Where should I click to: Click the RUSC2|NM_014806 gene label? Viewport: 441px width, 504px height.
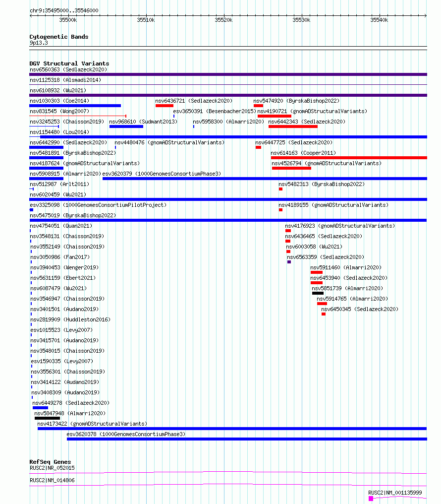52,481
